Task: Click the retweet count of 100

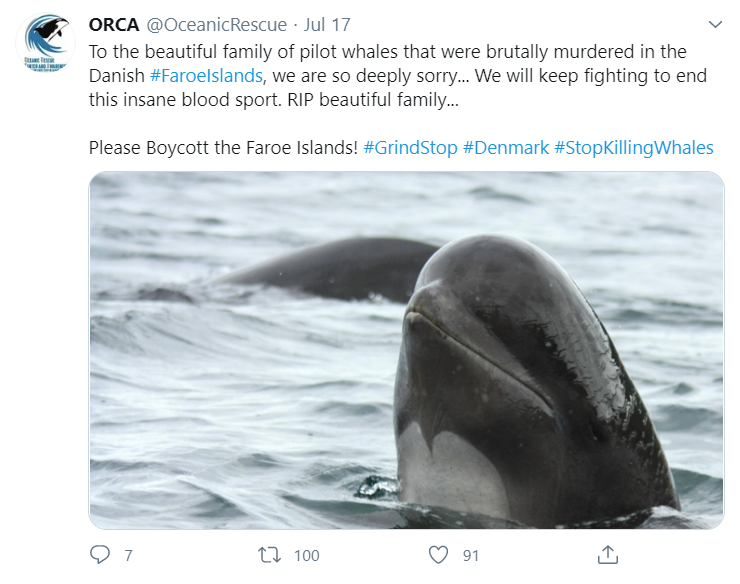Action: (x=306, y=555)
